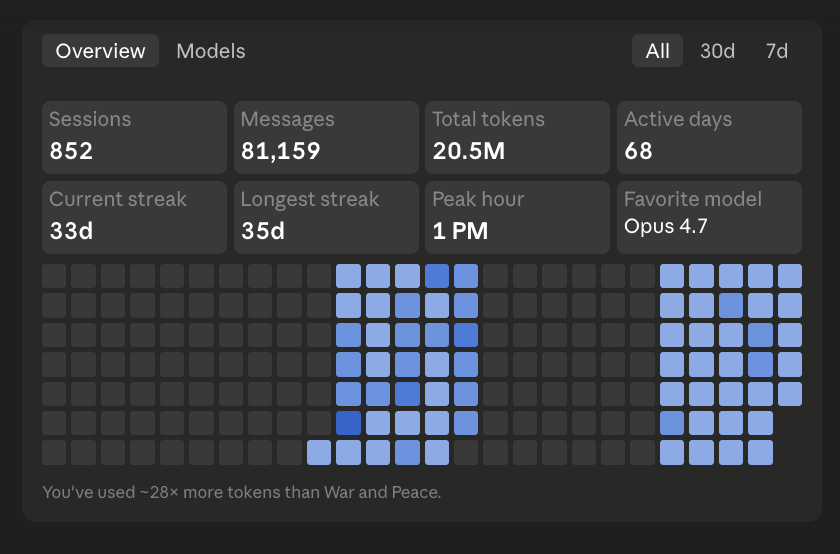This screenshot has width=840, height=554.
Task: Click the War and Peace comparison text
Action: click(x=242, y=492)
